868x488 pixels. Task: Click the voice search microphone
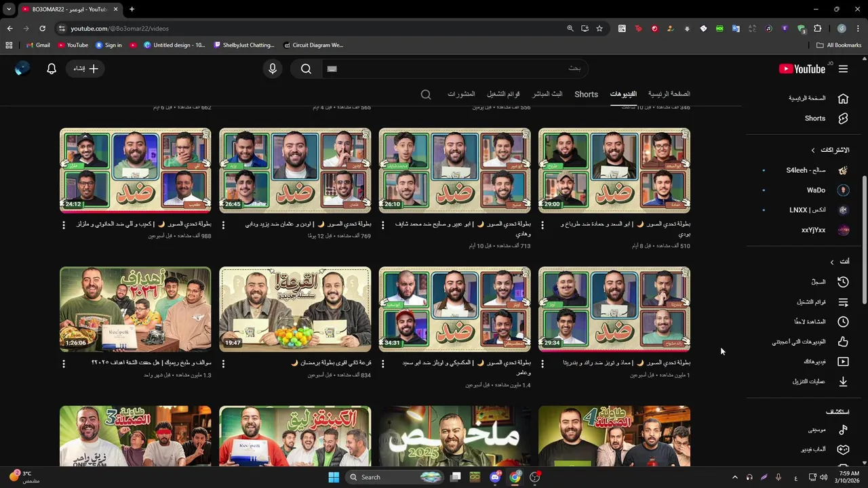pos(273,68)
